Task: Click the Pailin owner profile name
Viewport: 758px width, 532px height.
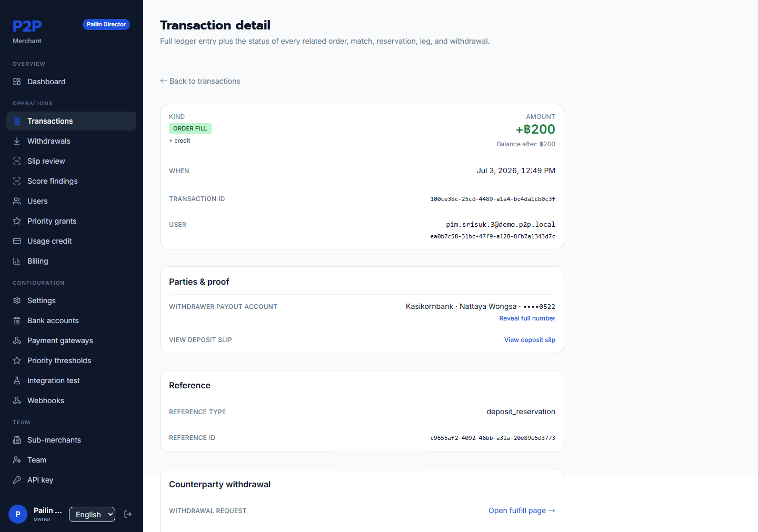Action: (x=47, y=510)
